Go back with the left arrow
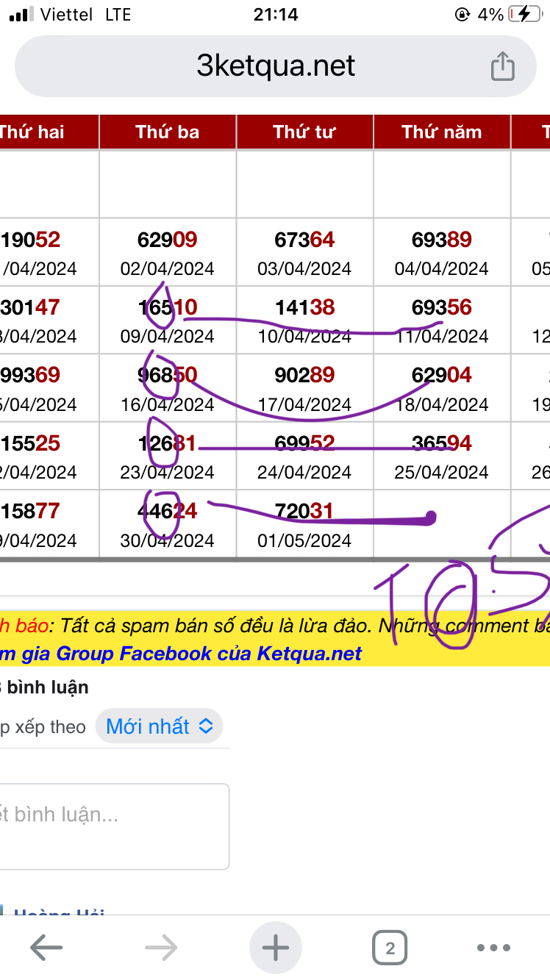The height and width of the screenshot is (980, 550). click(x=46, y=948)
